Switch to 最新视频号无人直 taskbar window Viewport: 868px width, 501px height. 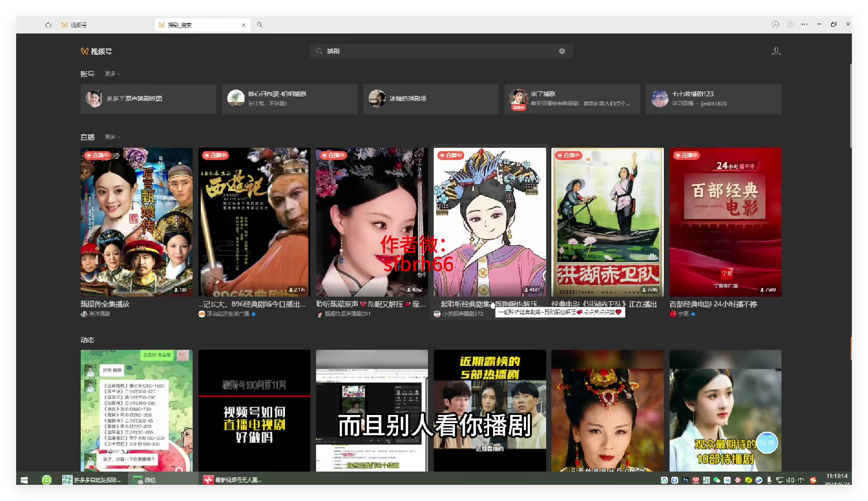[234, 480]
